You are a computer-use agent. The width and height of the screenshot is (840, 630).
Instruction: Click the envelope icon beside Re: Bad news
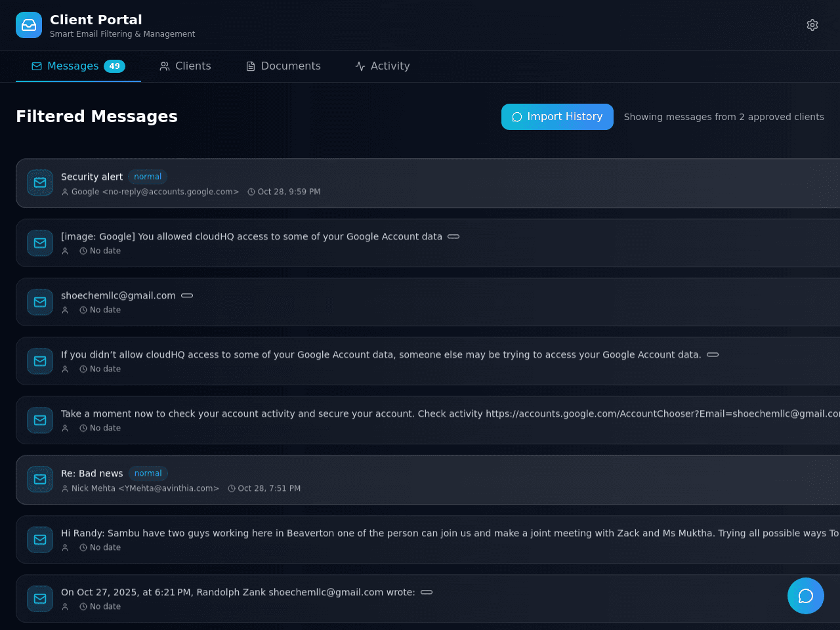40,480
